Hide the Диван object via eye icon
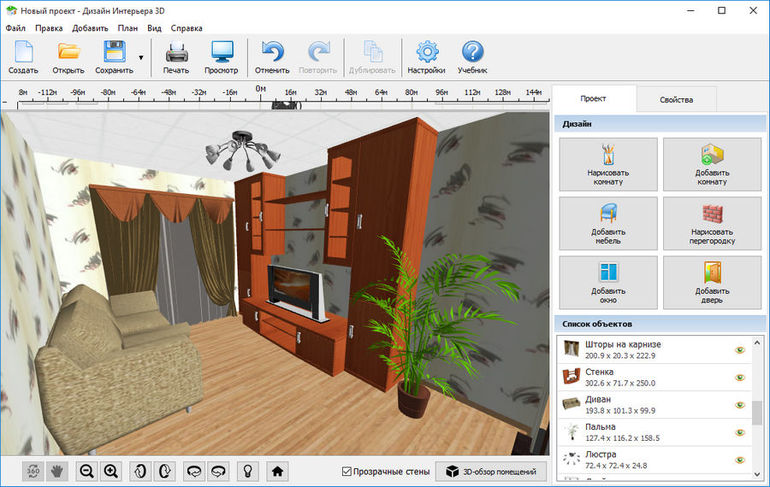The image size is (770, 487). (740, 405)
